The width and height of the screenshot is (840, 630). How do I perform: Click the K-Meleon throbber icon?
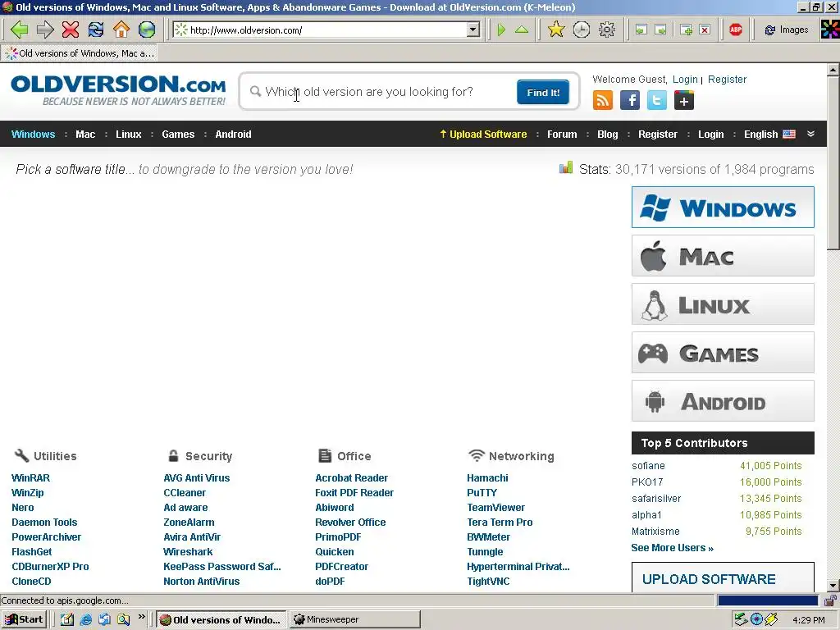(x=830, y=30)
